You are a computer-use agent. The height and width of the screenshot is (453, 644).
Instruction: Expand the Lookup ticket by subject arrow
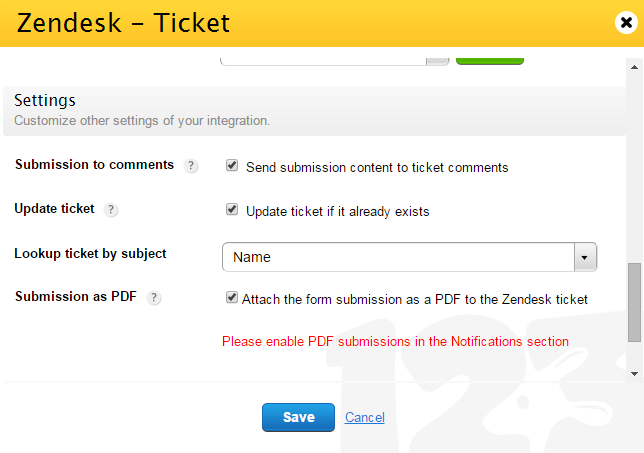click(585, 257)
